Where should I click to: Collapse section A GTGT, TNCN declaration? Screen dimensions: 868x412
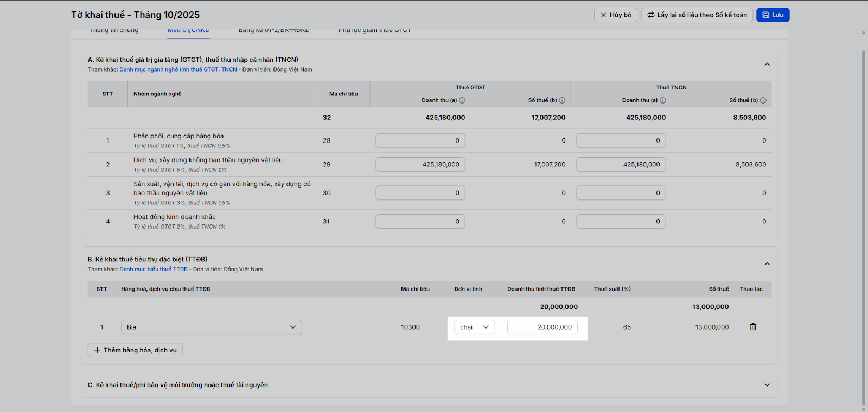tap(767, 65)
